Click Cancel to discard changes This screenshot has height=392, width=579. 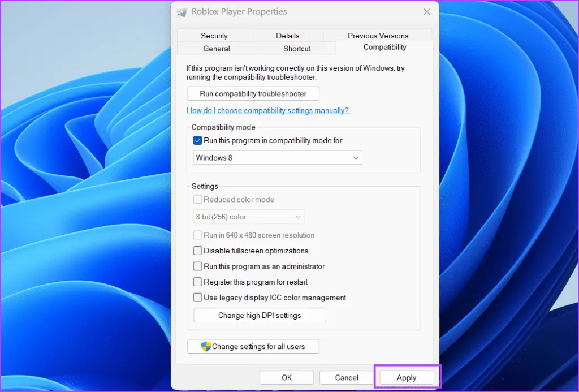(x=347, y=378)
